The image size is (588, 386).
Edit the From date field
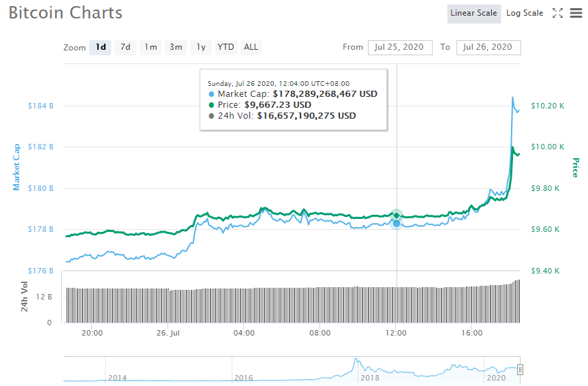coord(400,47)
